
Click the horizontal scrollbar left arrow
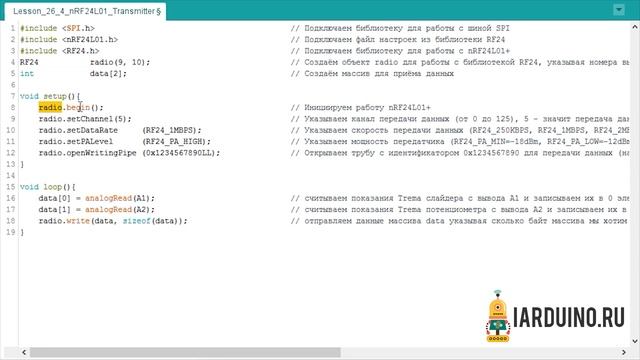pos(24,352)
